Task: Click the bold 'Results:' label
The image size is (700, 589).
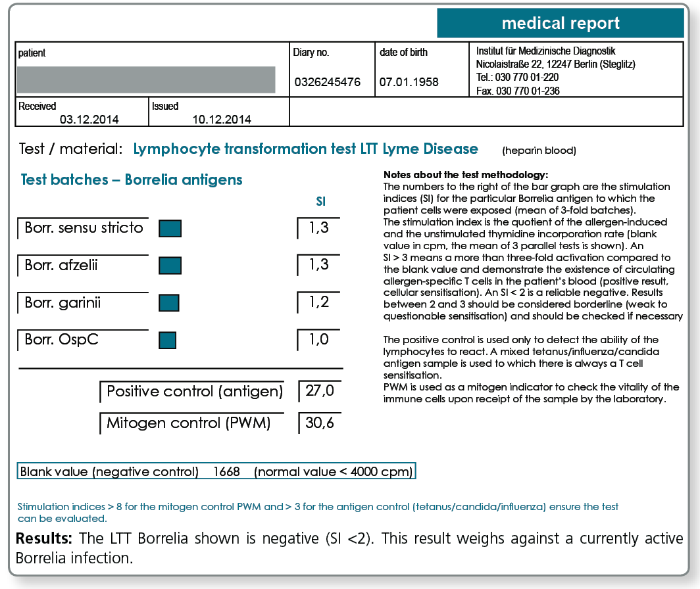Action: pyautogui.click(x=43, y=538)
